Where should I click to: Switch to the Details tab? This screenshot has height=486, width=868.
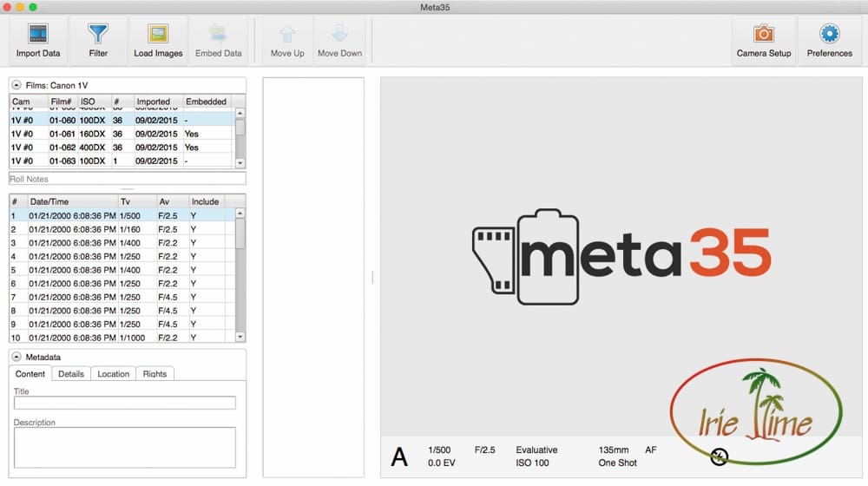[x=71, y=374]
